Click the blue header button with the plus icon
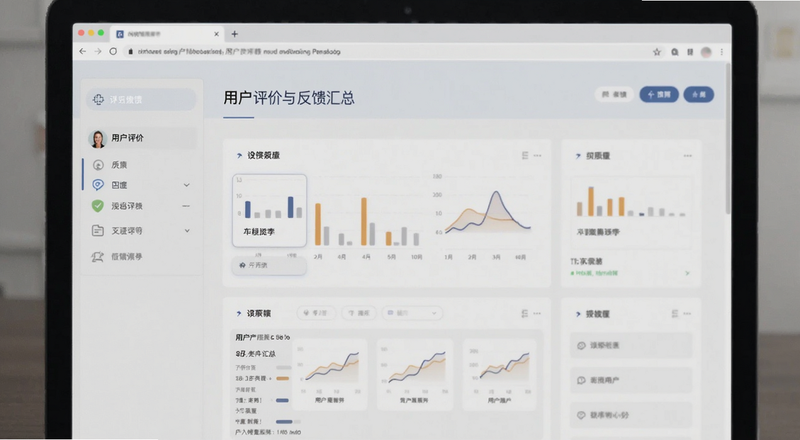This screenshot has width=800, height=440. point(659,94)
